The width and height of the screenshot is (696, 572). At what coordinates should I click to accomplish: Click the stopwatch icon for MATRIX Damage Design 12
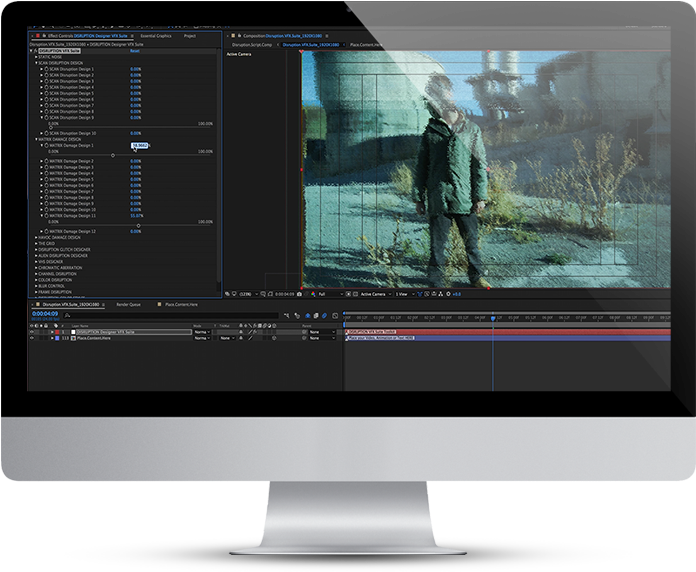tap(46, 231)
